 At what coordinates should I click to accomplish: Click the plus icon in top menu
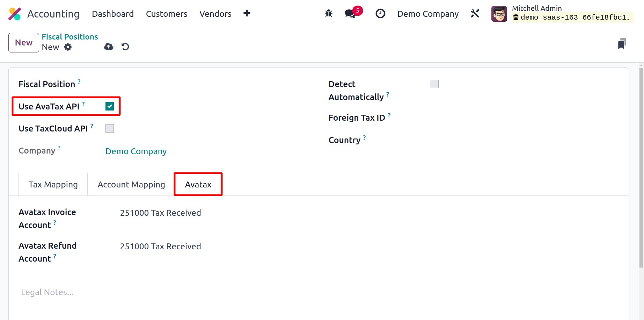[x=247, y=13]
